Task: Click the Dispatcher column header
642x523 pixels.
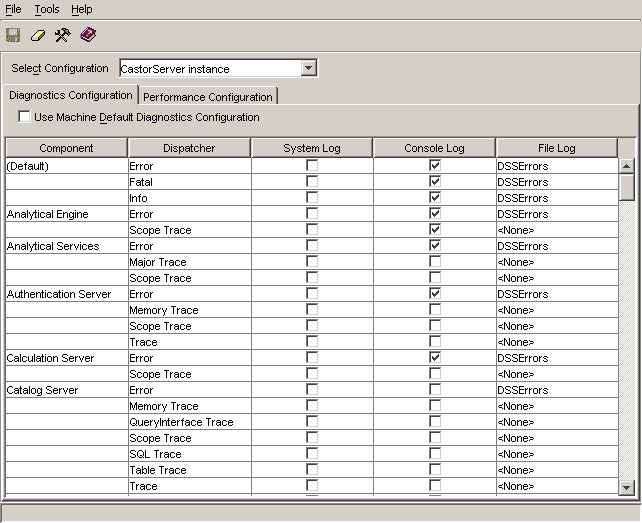Action: tap(188, 148)
